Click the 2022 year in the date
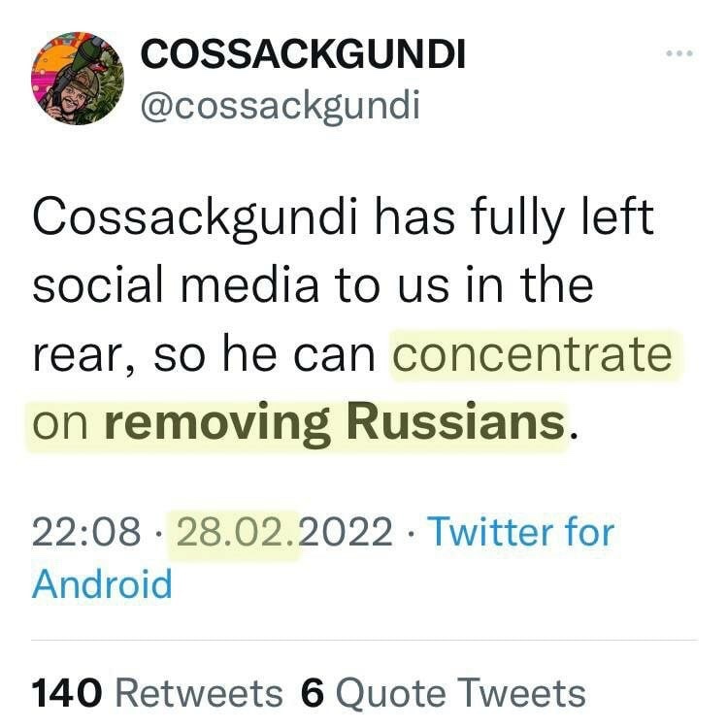 pos(348,533)
